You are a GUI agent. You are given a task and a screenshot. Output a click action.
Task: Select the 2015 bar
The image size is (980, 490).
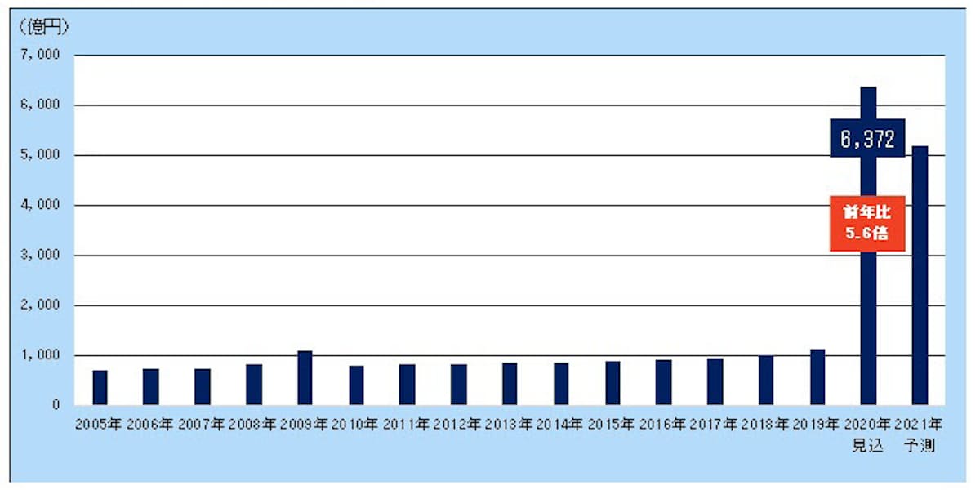[x=612, y=383]
